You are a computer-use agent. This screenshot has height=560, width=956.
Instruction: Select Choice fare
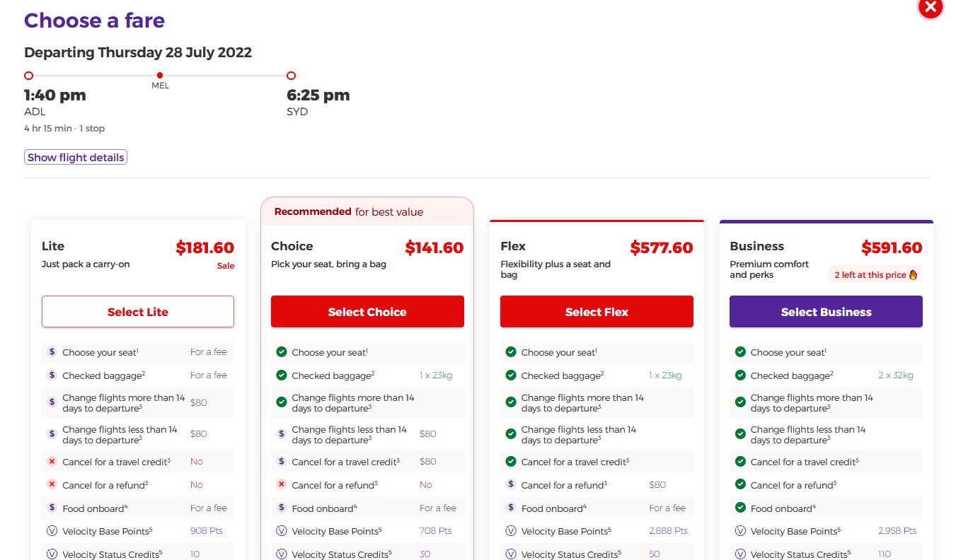point(367,312)
